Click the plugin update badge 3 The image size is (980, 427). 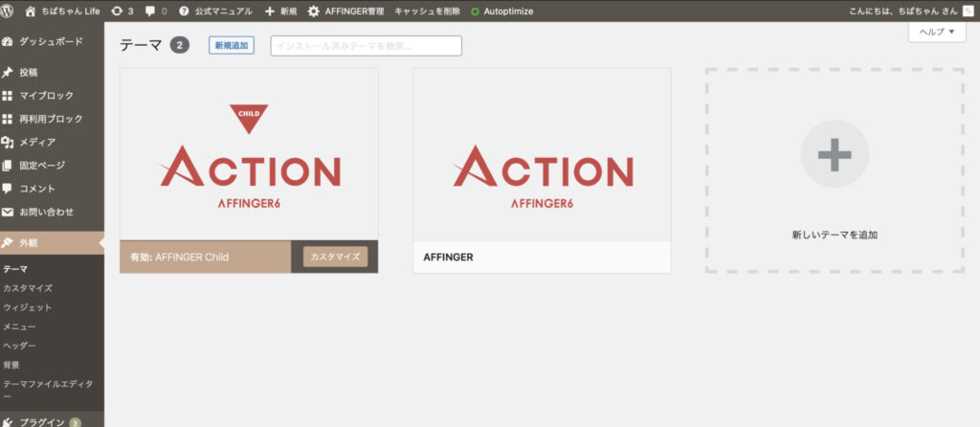click(76, 422)
